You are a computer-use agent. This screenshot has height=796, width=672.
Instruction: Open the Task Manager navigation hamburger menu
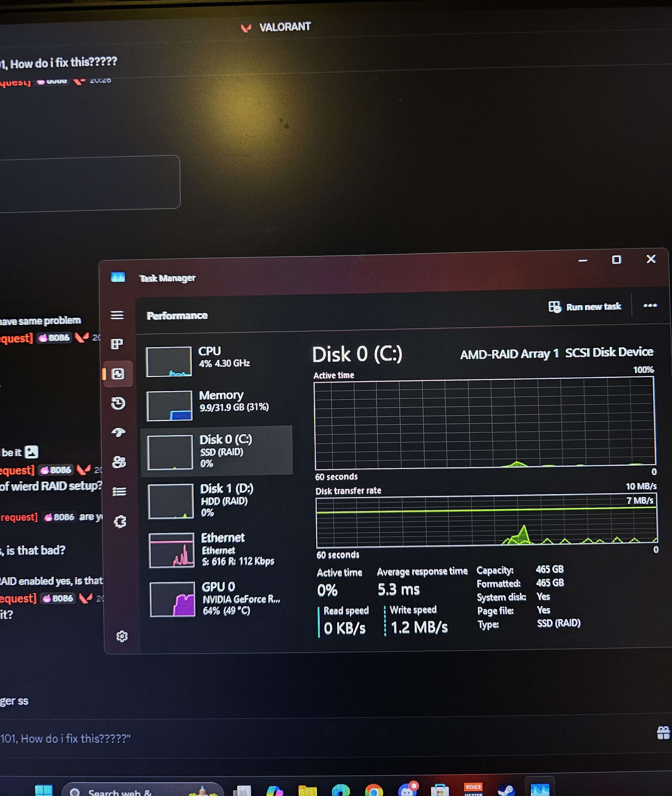point(117,315)
